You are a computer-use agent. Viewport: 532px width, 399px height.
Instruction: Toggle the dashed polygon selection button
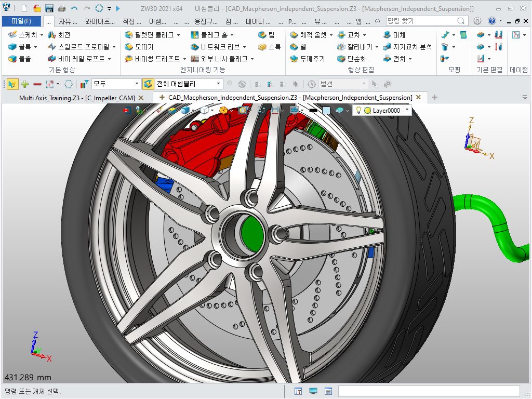tap(69, 84)
